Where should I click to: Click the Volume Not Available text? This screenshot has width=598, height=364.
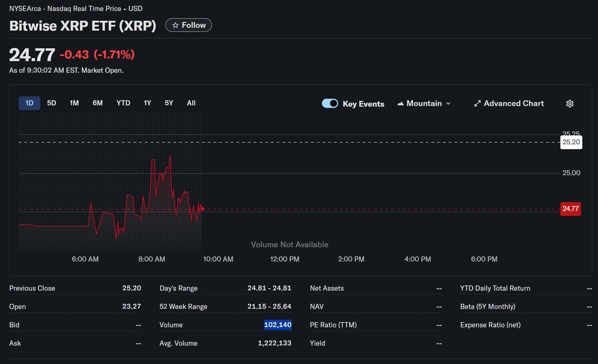pos(290,244)
